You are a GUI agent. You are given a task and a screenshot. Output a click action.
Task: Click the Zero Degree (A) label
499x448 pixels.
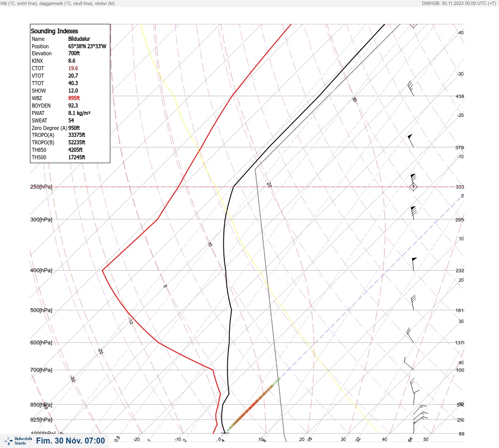[49, 128]
